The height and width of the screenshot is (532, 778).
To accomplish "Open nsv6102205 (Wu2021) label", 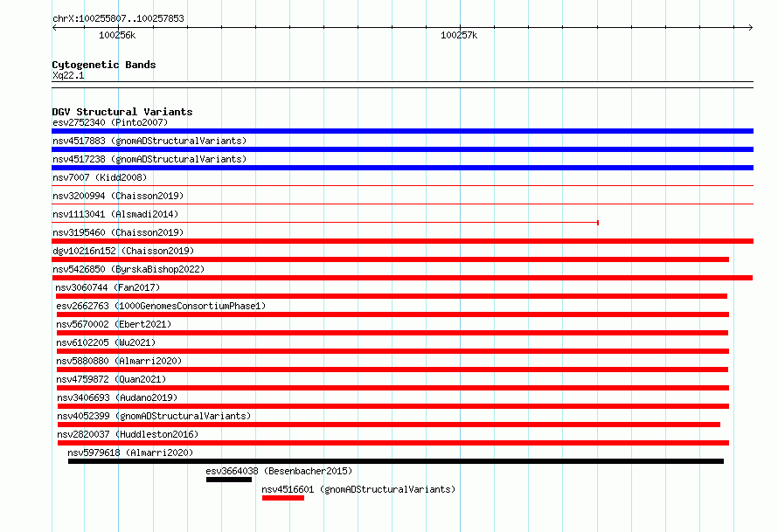I will tap(106, 342).
